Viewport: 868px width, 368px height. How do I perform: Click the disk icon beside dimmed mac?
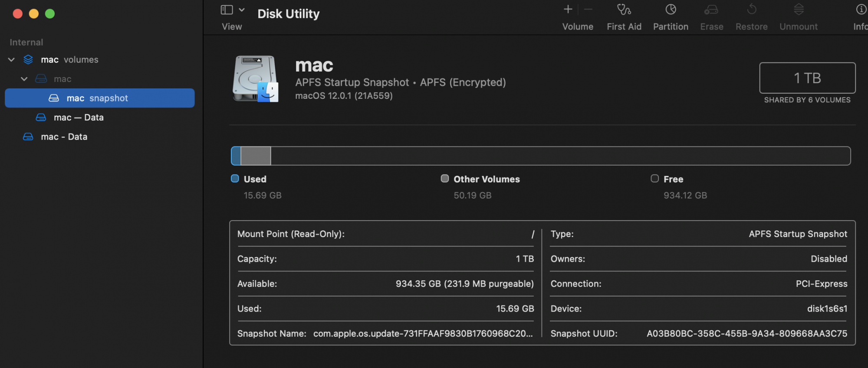tap(41, 79)
